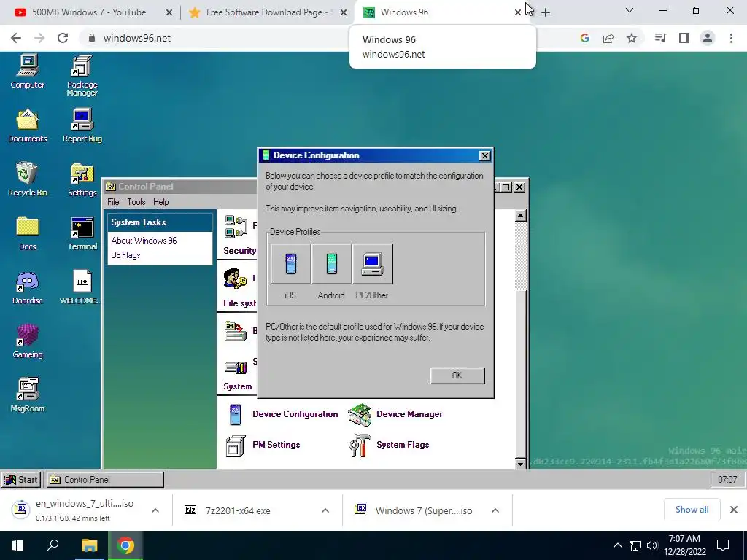Open Chrome three-dot menu

pyautogui.click(x=731, y=38)
